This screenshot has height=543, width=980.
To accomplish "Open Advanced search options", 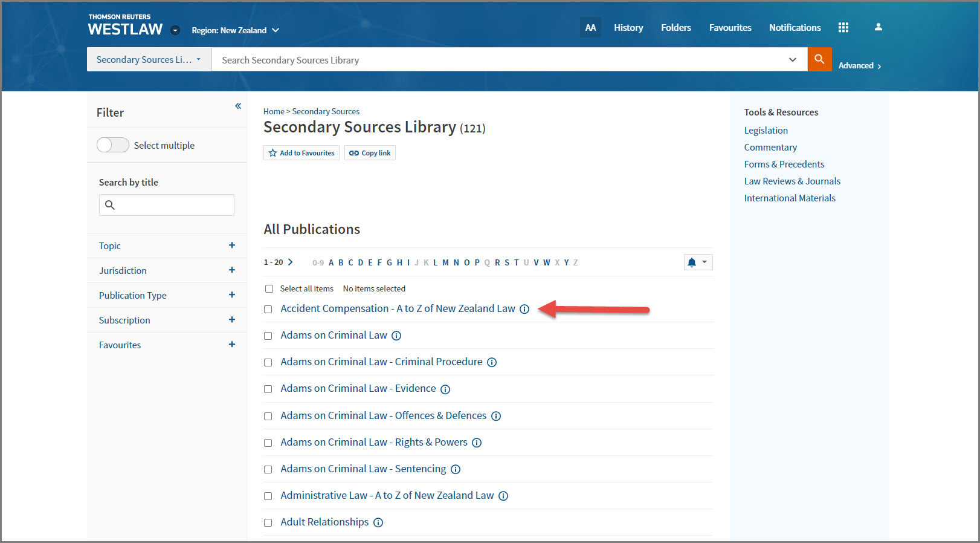I will (860, 65).
